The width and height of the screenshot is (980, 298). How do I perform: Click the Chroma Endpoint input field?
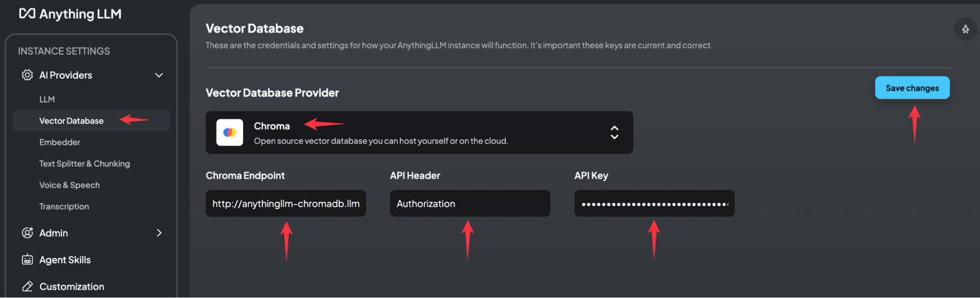point(286,204)
